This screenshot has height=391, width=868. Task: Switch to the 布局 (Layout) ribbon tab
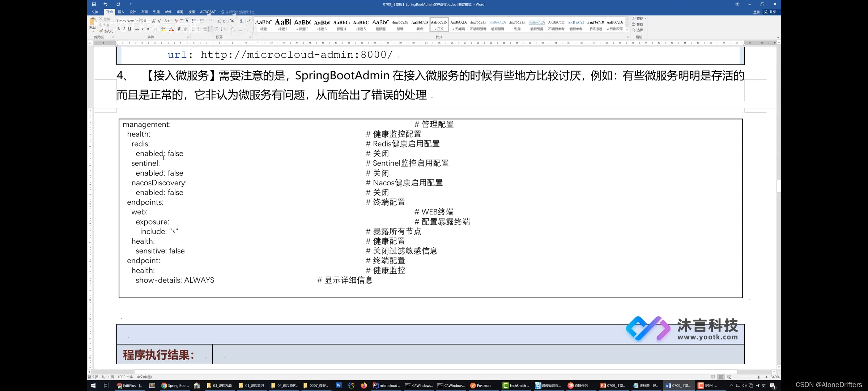point(145,12)
